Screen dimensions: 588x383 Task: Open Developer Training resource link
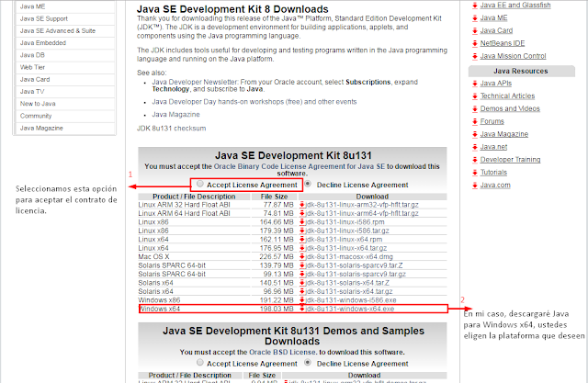511,160
